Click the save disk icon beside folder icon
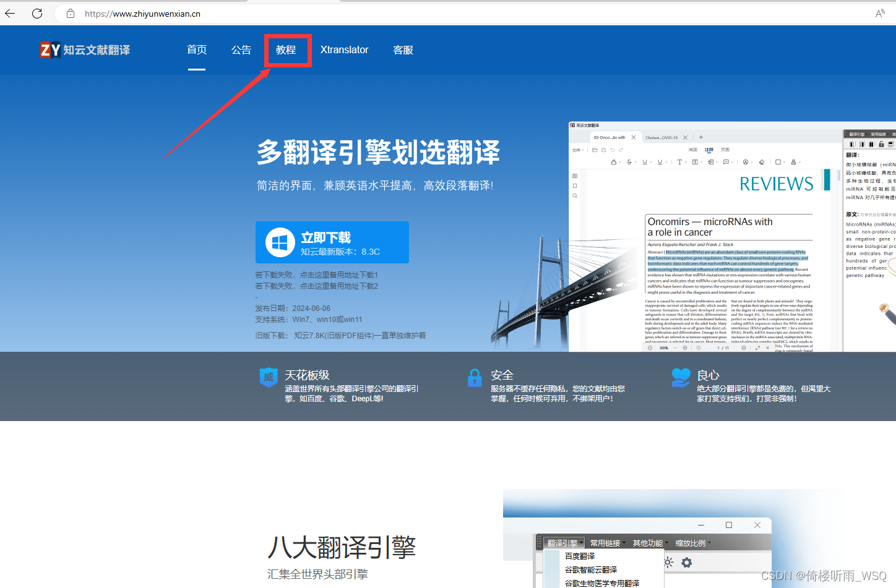Viewport: 896px width, 588px height. tap(603, 150)
